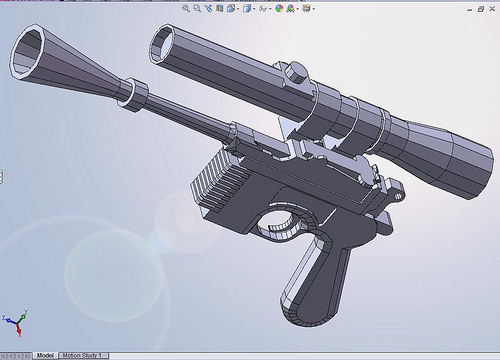Open the View Settings dropdown arrow
Image resolution: width=500 pixels, height=360 pixels.
point(314,9)
